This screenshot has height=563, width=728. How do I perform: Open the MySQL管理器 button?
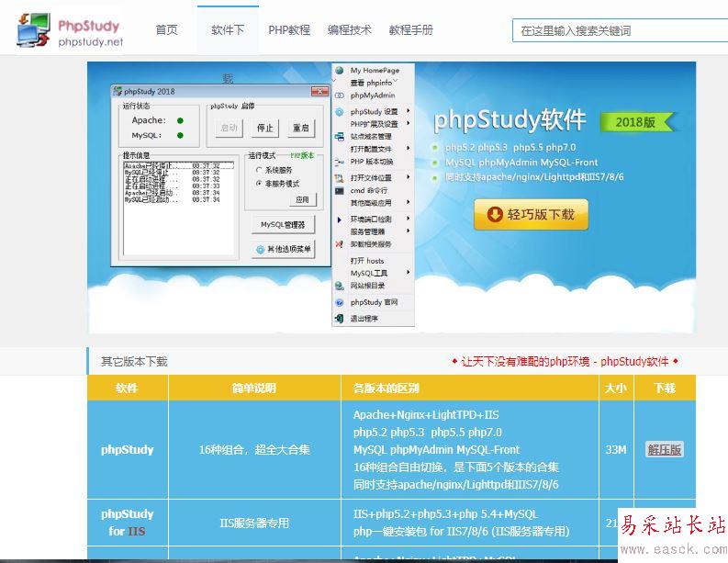[283, 224]
